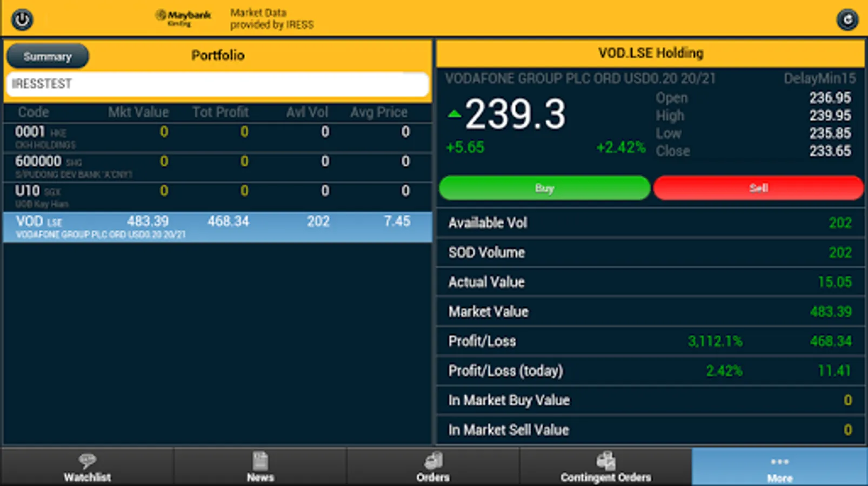Click the 239.3 last price
The width and height of the screenshot is (868, 486).
[x=515, y=114]
